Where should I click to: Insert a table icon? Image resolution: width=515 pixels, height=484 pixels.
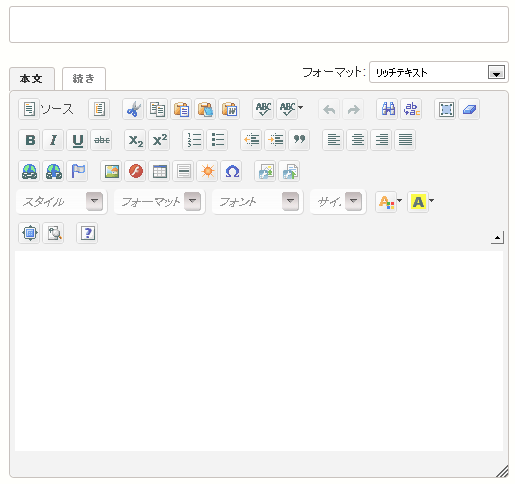(x=159, y=171)
